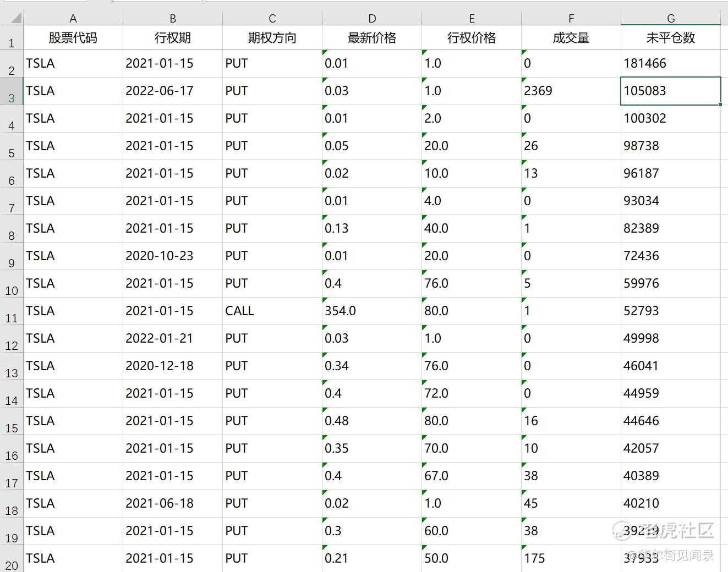Select volume cell 13
The image size is (728, 572).
pyautogui.click(x=571, y=173)
